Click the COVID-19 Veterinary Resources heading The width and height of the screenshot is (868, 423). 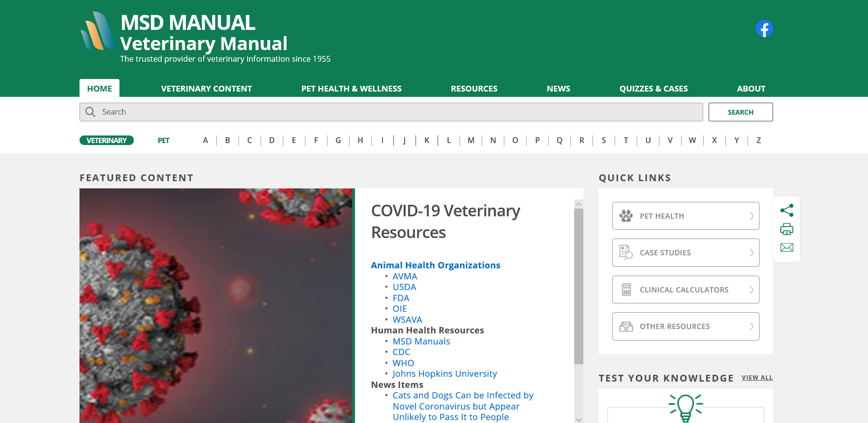pos(446,222)
